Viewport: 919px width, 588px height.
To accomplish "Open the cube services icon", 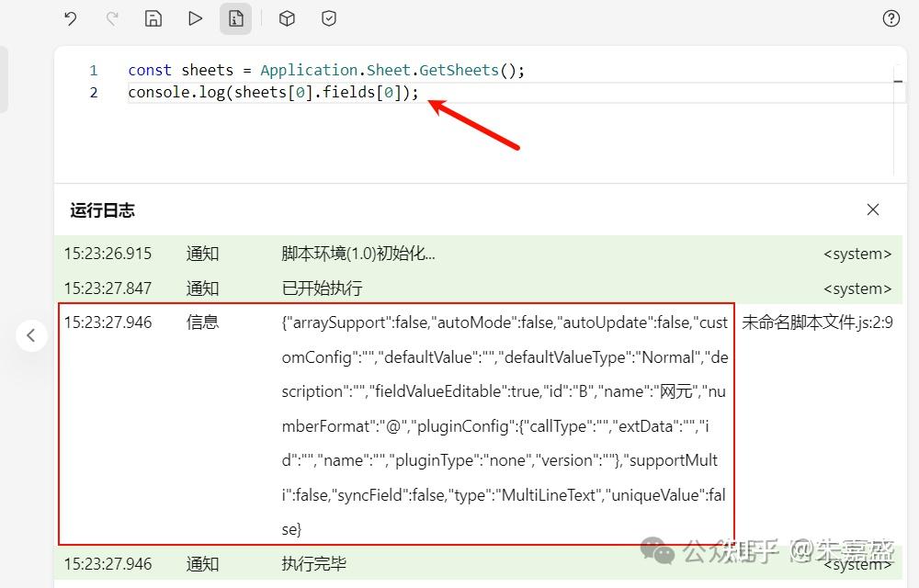I will (x=287, y=18).
